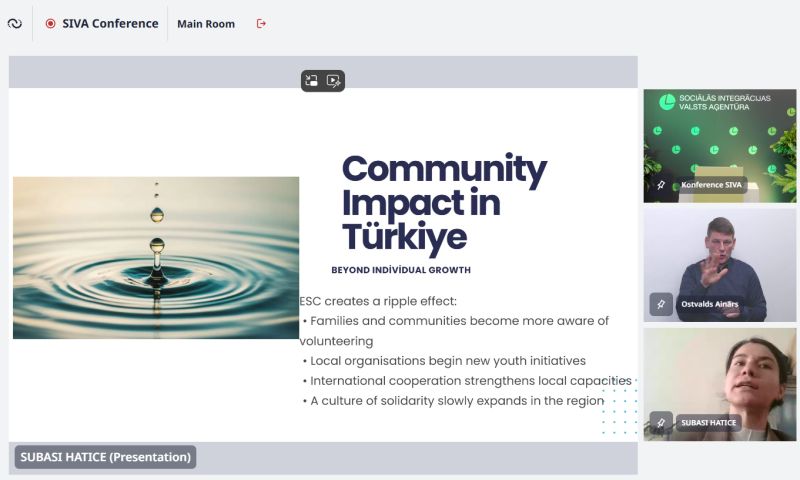The image size is (800, 480).
Task: Leave the Main Room via exit icon
Action: coord(262,24)
